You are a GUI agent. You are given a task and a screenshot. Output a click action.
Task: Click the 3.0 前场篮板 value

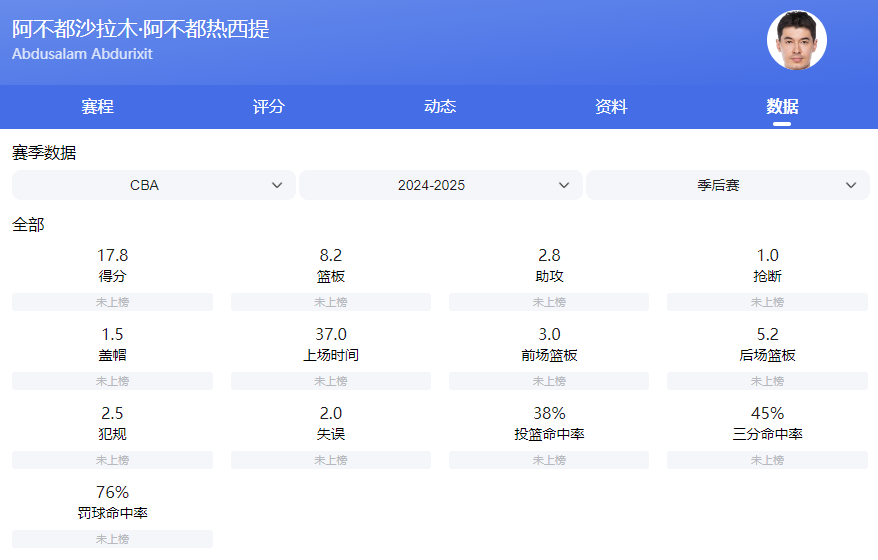click(549, 334)
